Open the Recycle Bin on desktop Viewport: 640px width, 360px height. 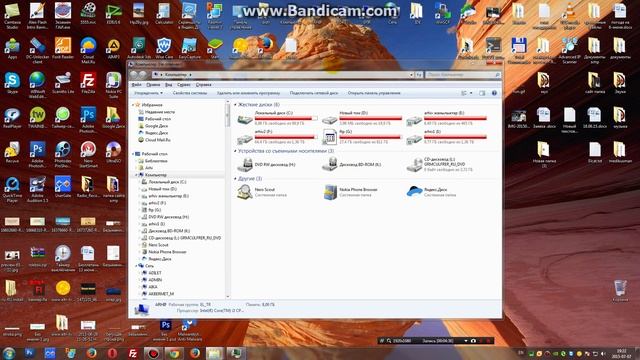[x=620, y=291]
